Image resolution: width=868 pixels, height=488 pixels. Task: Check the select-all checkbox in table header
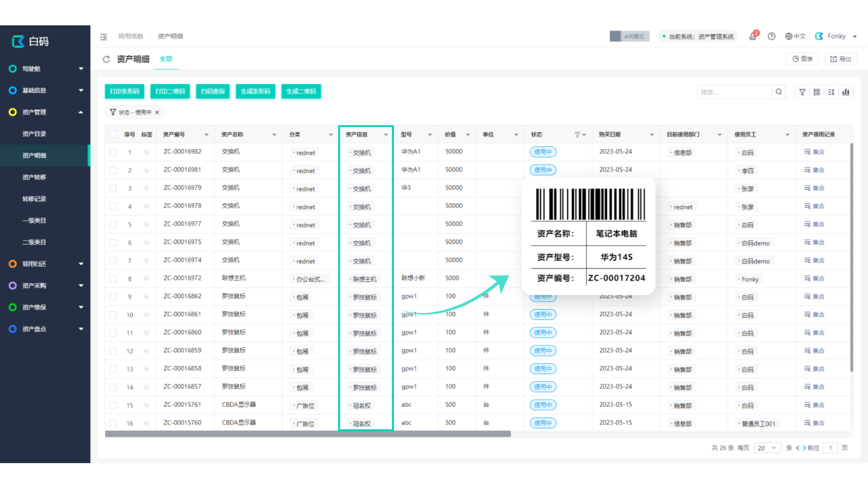[113, 134]
